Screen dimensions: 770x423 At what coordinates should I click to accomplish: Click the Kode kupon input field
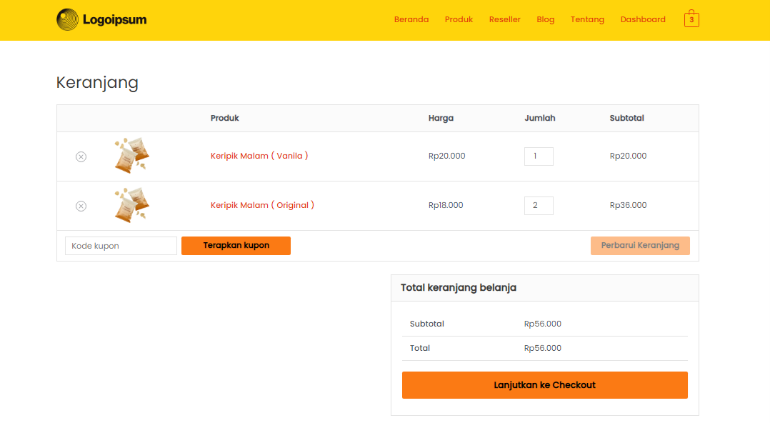pyautogui.click(x=121, y=246)
